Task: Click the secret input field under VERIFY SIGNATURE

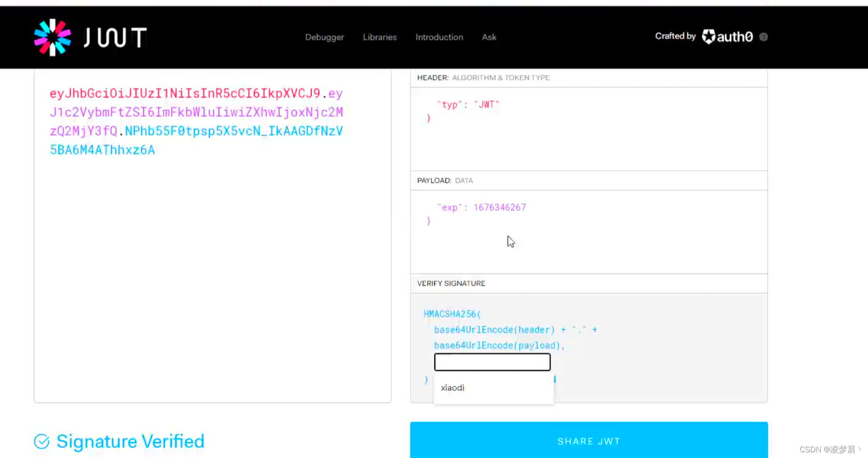Action: (x=492, y=362)
